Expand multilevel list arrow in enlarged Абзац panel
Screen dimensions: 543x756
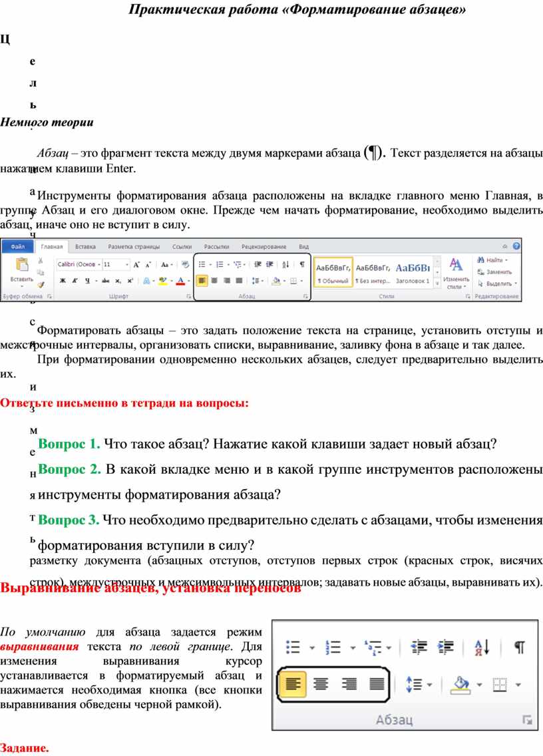[389, 648]
